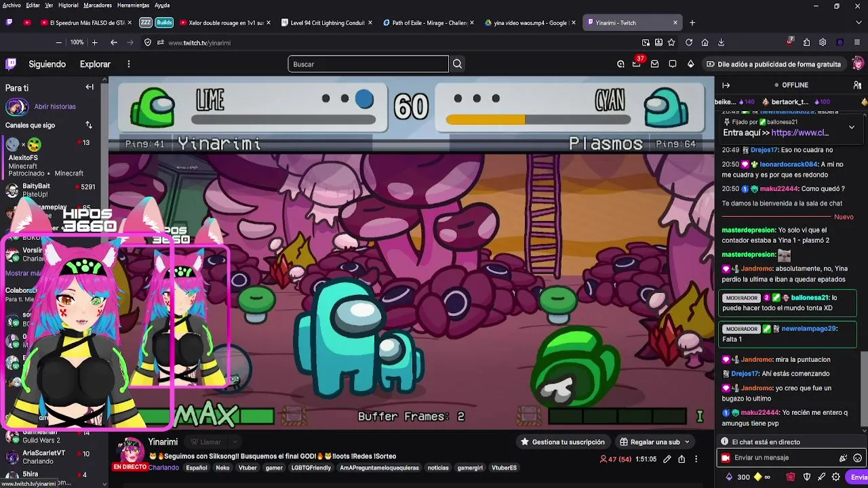
Task: Open a new browser tab plus button
Action: [692, 22]
